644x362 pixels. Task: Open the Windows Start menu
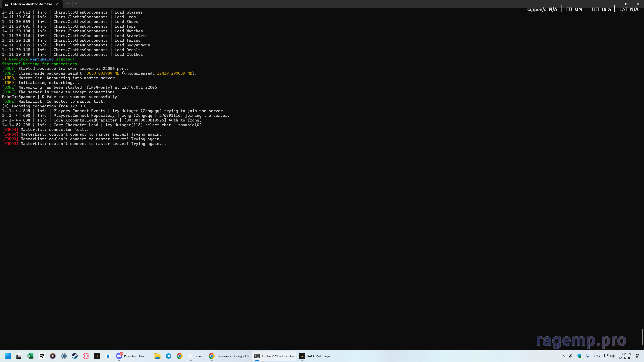[x=8, y=356]
